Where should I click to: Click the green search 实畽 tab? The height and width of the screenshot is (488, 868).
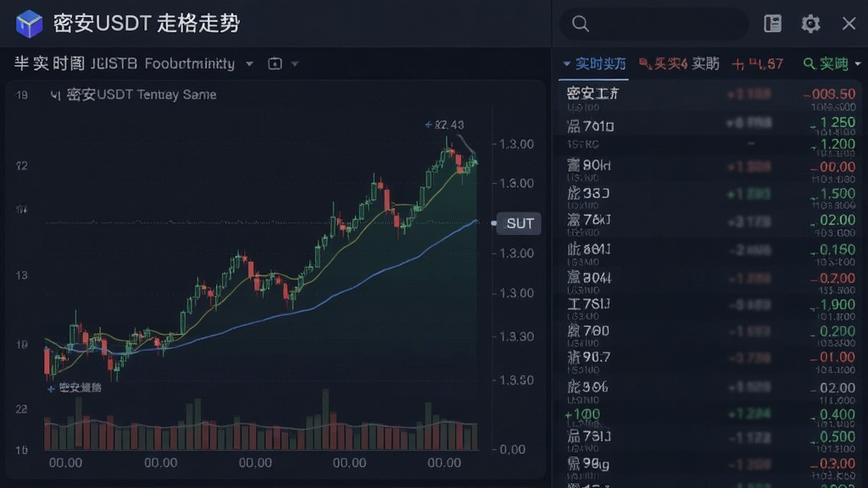tap(826, 64)
